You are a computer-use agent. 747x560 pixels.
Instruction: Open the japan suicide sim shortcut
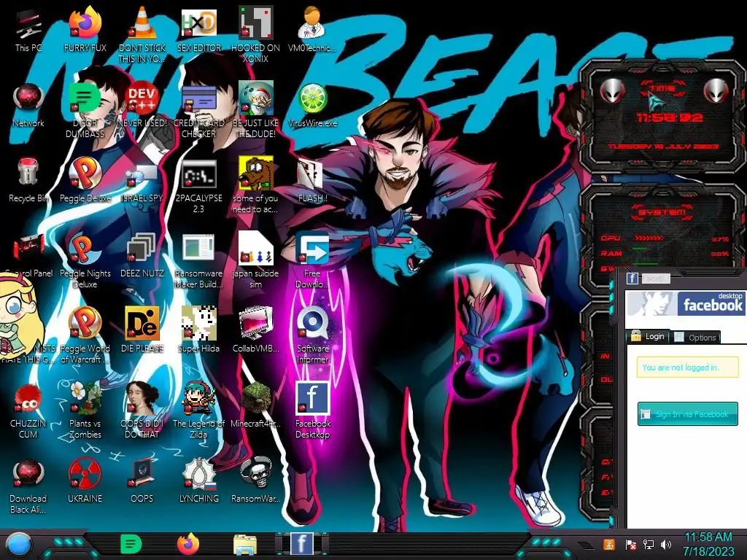coord(256,261)
